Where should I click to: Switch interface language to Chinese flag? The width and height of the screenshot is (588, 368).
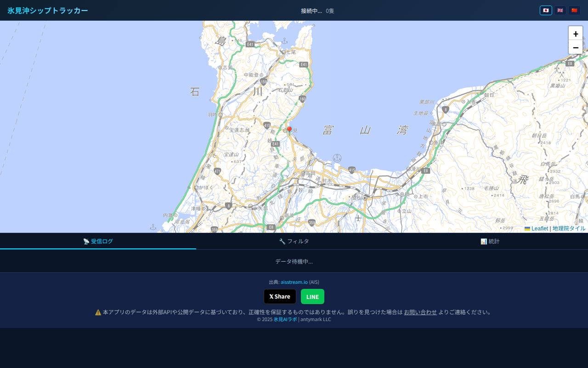click(574, 10)
